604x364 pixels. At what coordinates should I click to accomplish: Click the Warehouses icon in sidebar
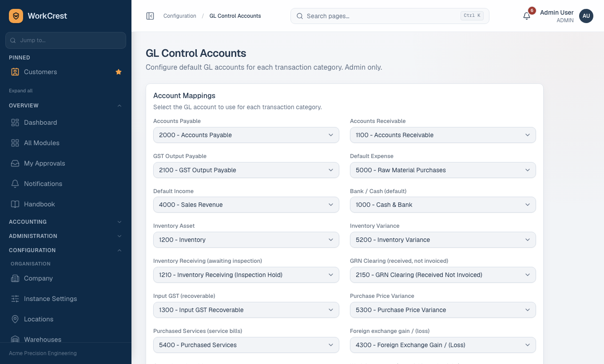[15, 340]
